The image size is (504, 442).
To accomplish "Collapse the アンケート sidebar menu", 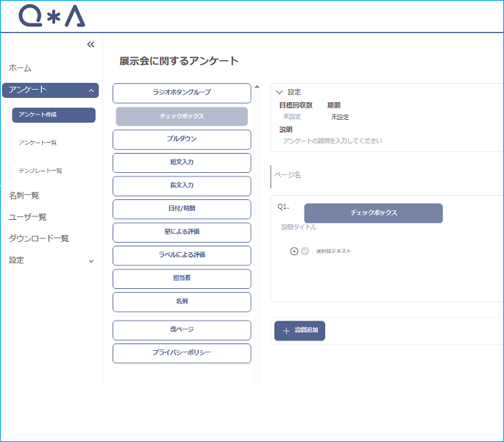I will (x=91, y=90).
